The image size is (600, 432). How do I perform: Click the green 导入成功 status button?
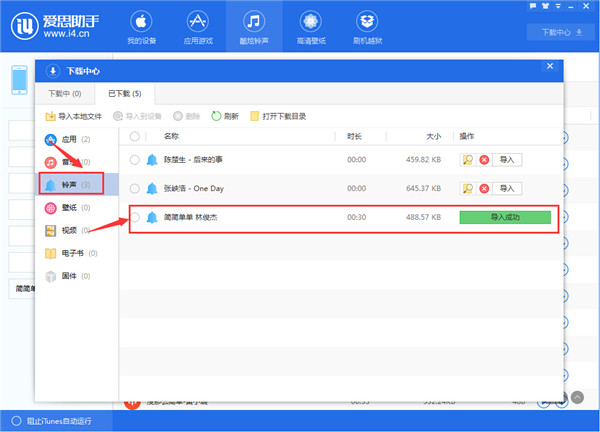point(505,217)
